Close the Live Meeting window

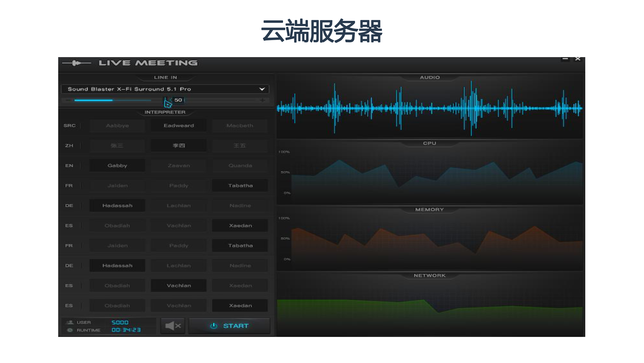(578, 59)
